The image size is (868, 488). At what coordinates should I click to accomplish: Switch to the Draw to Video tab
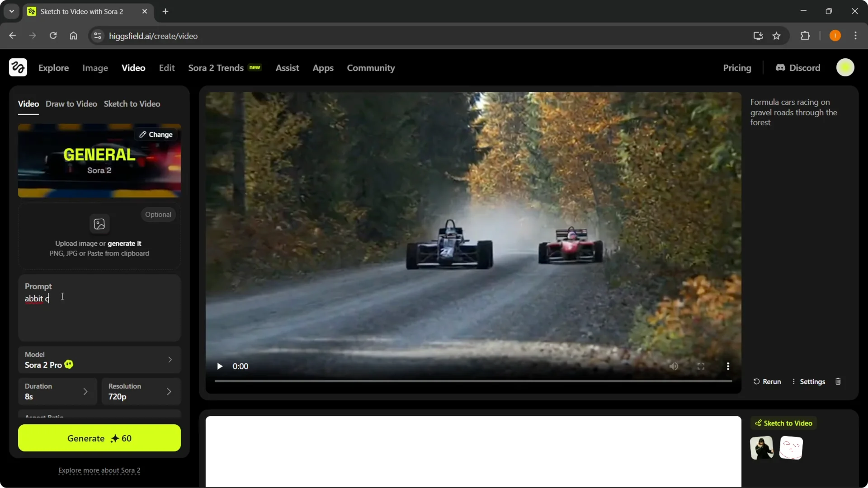(x=71, y=103)
